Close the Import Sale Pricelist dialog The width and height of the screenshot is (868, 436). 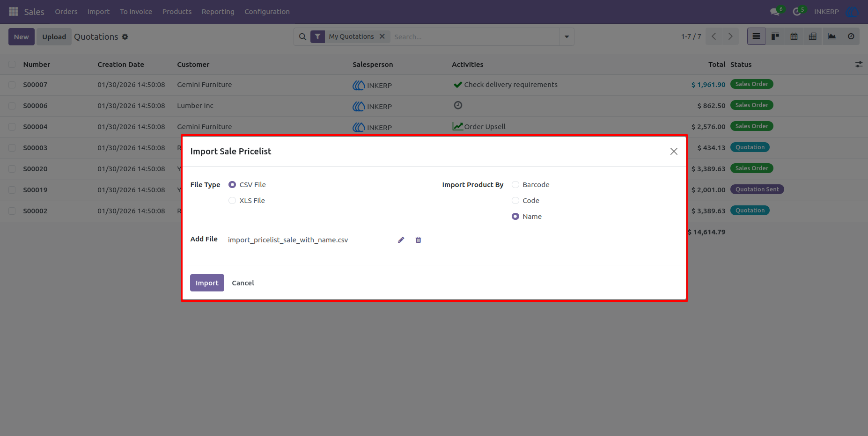pyautogui.click(x=674, y=151)
